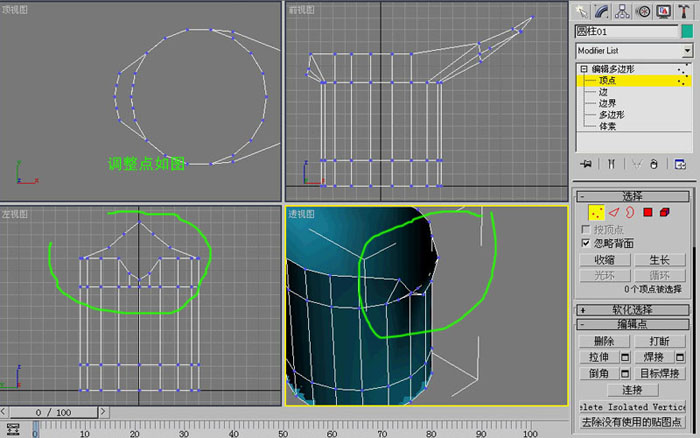Click the 目标焊接 button
The image size is (700, 438).
tap(659, 373)
